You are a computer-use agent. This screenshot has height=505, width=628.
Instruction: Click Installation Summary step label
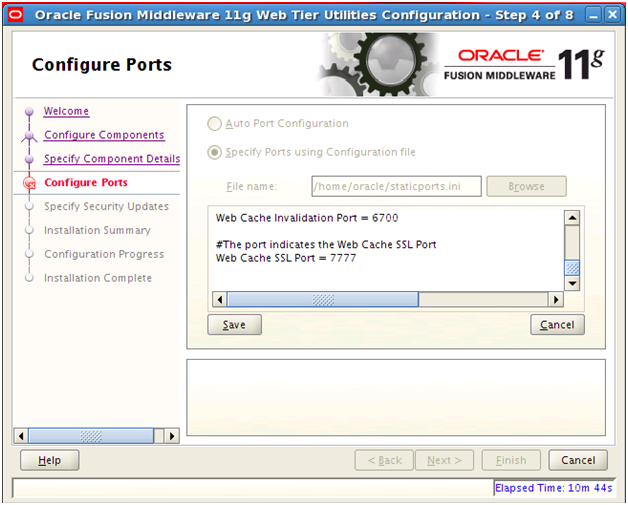point(97,230)
